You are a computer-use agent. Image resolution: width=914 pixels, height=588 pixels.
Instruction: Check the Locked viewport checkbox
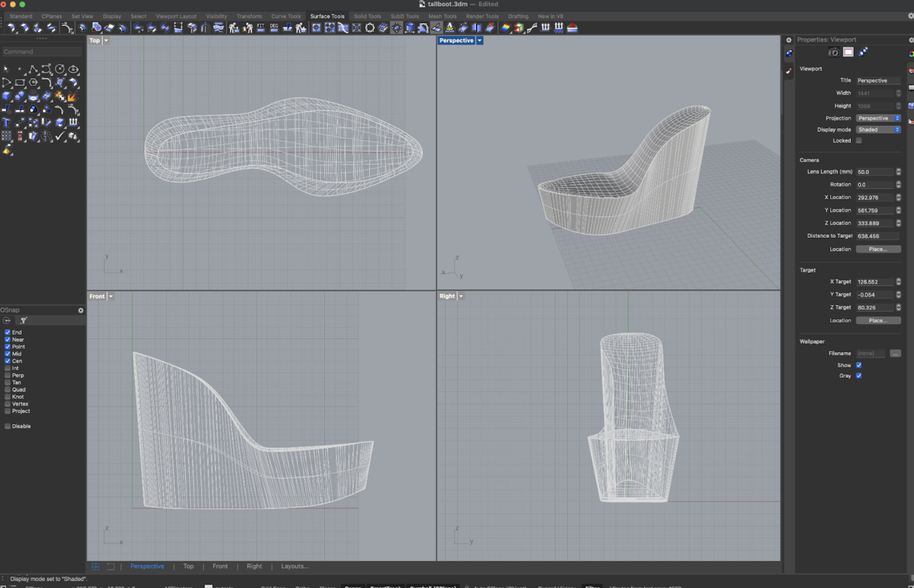pyautogui.click(x=859, y=141)
